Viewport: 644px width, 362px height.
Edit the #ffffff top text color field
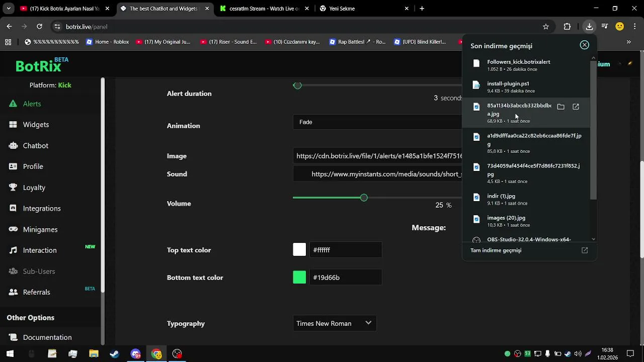(x=346, y=250)
